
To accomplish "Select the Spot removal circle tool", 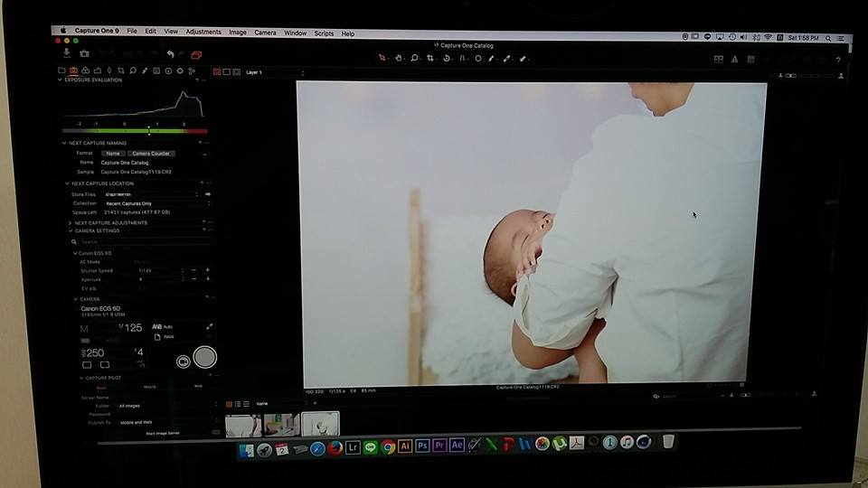I will [x=477, y=58].
